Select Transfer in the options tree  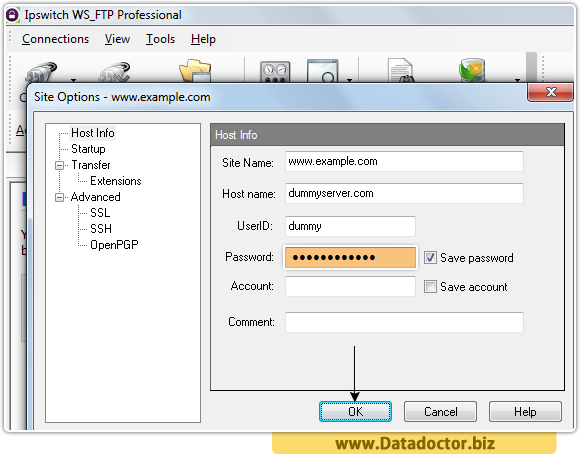(x=91, y=165)
